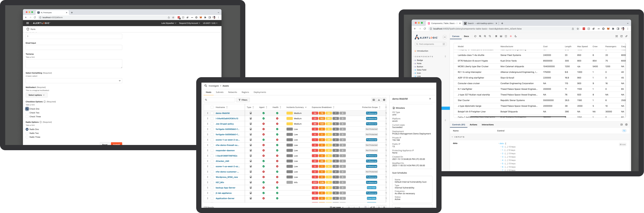Tick the Check Two checkbox
This screenshot has width=644, height=213.
pyautogui.click(x=27, y=113)
